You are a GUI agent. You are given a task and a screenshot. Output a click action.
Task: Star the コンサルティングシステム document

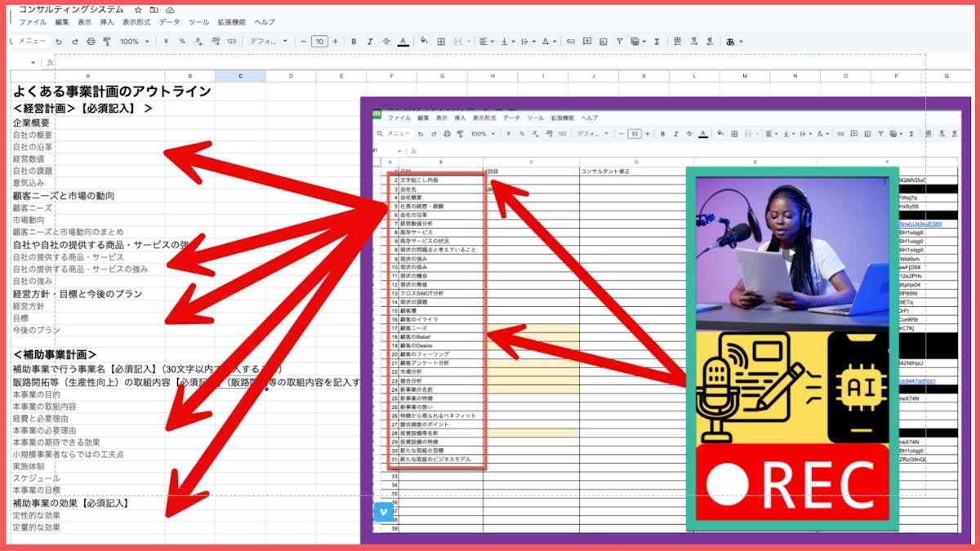point(138,9)
